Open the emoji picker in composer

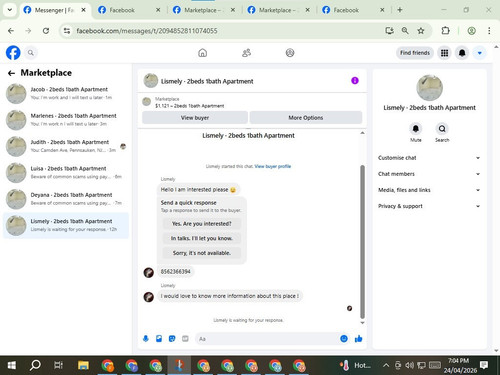pos(344,339)
